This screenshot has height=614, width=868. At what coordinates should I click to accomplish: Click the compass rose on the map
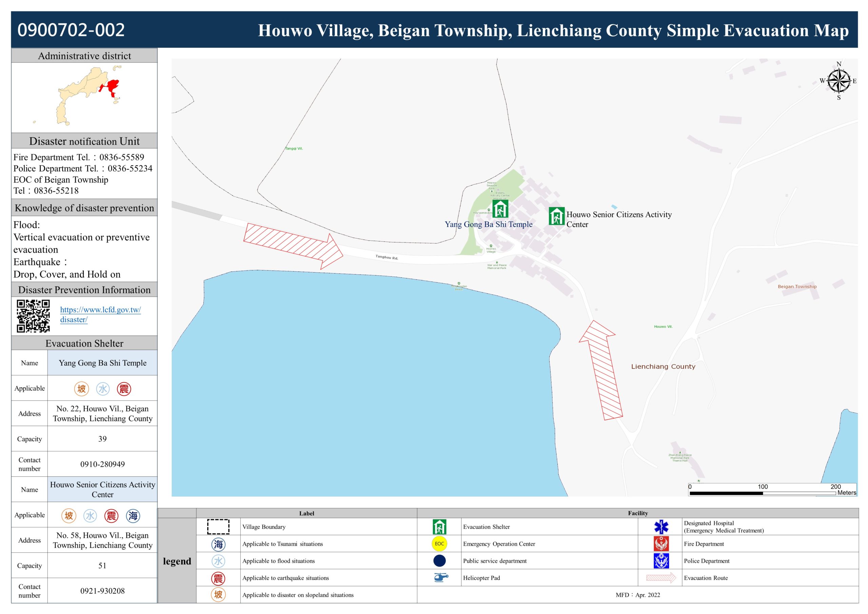839,81
